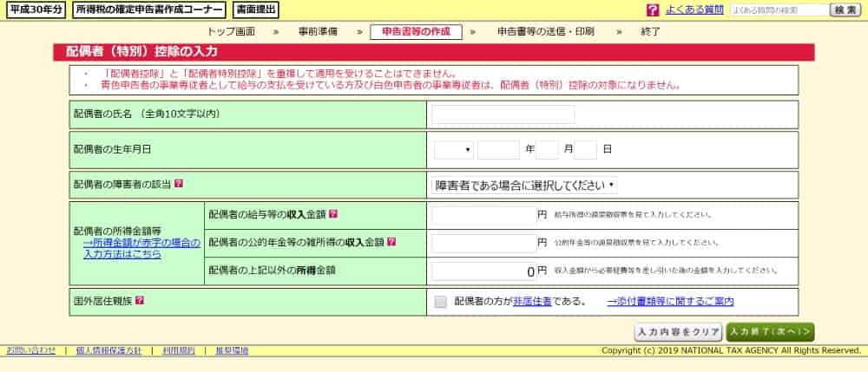The height and width of the screenshot is (372, 868).
Task: Click the 入力内容をクリア button
Action: pyautogui.click(x=678, y=331)
